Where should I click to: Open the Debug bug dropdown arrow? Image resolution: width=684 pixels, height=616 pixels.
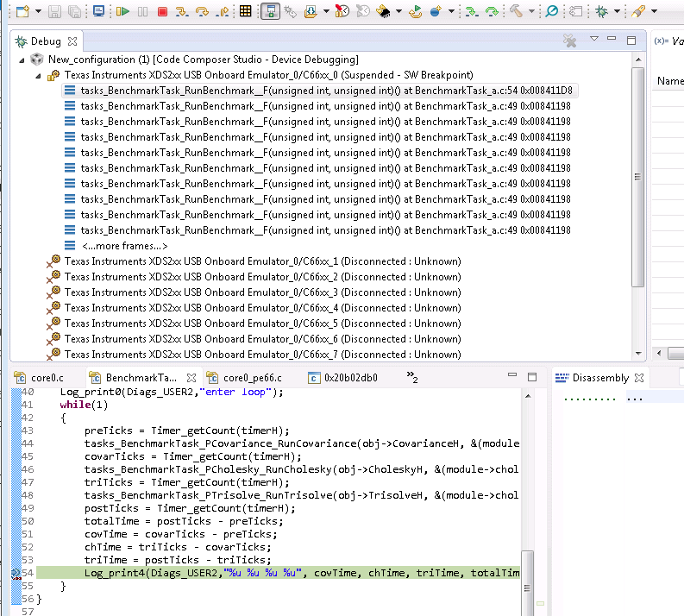pos(617,11)
